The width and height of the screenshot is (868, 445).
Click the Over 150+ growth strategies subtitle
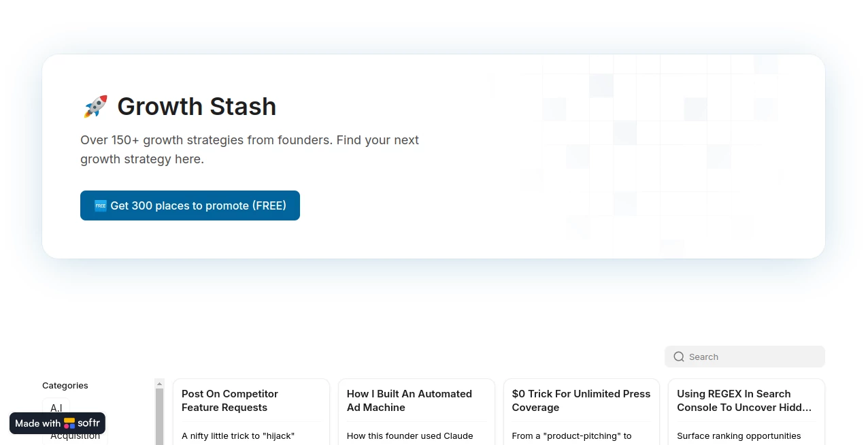250,150
